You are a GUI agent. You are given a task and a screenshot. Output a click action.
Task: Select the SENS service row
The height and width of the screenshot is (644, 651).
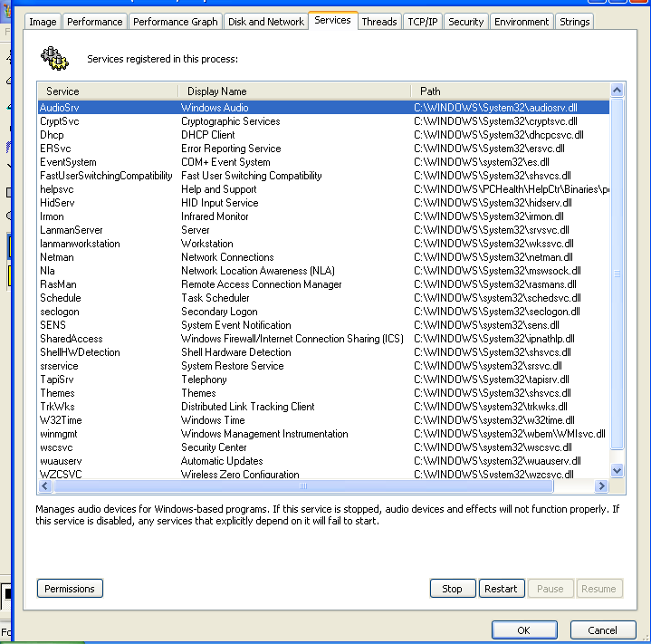click(323, 325)
